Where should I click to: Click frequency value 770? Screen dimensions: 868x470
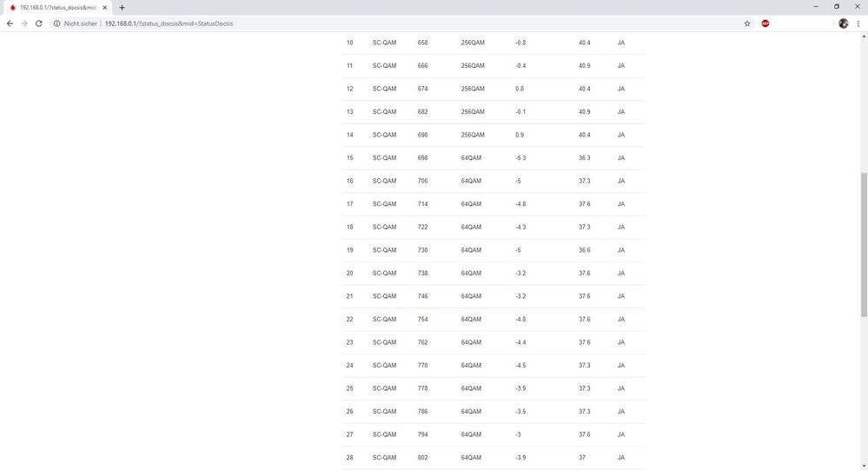(x=423, y=366)
